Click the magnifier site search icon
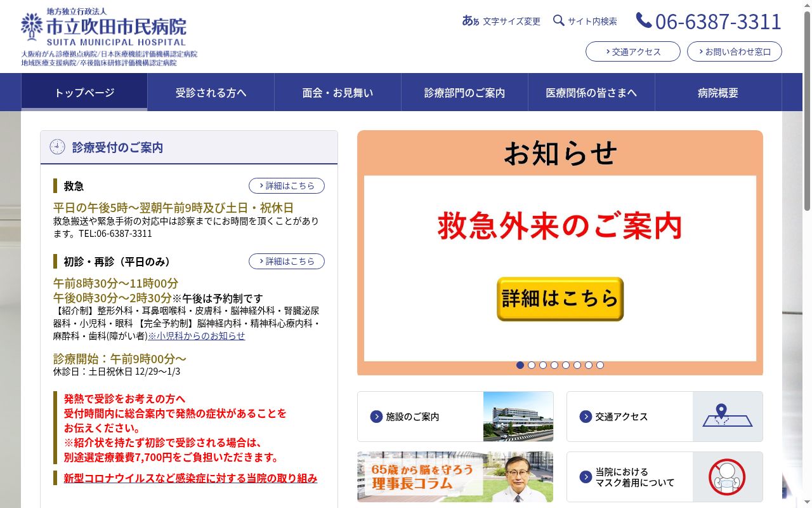 (559, 20)
